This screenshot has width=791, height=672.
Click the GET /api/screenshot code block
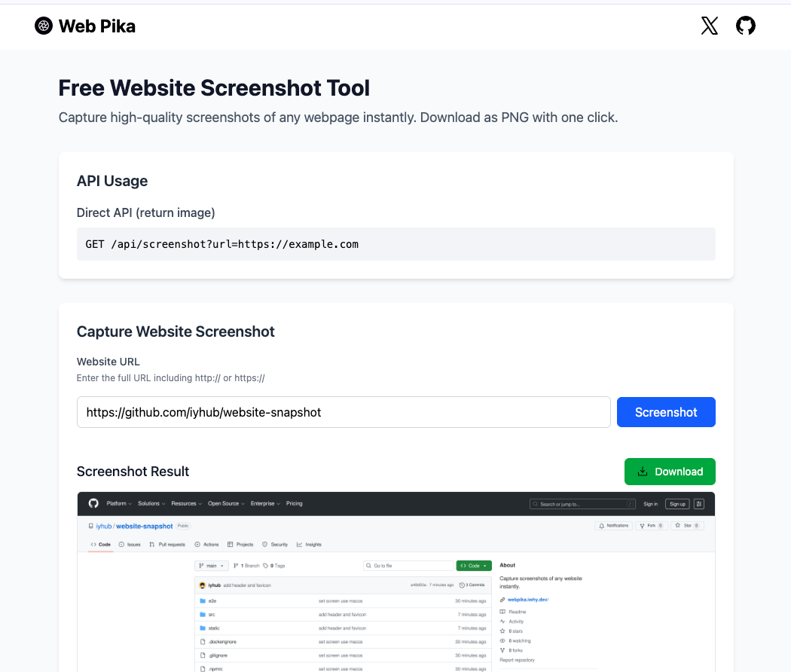[396, 244]
